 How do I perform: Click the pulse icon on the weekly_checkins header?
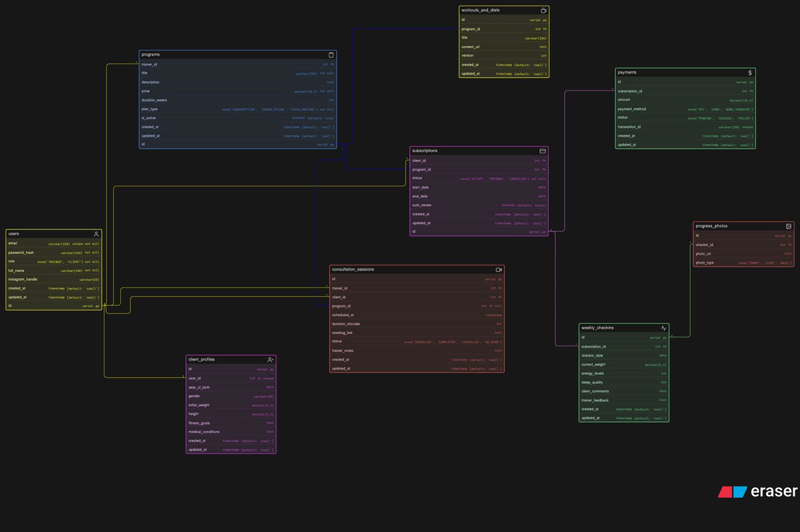[x=663, y=328]
